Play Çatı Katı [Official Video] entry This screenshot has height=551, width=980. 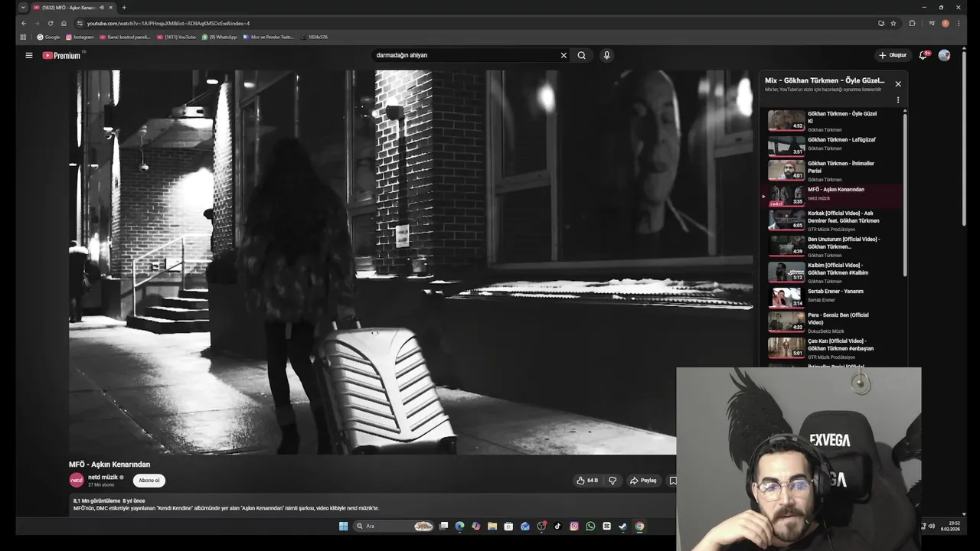click(x=833, y=348)
